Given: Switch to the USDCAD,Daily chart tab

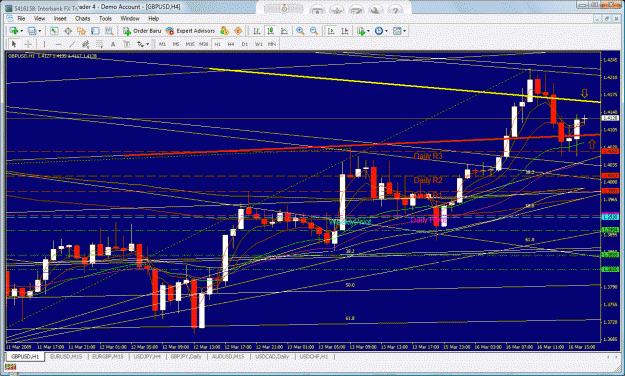Looking at the screenshot, I should (272, 356).
